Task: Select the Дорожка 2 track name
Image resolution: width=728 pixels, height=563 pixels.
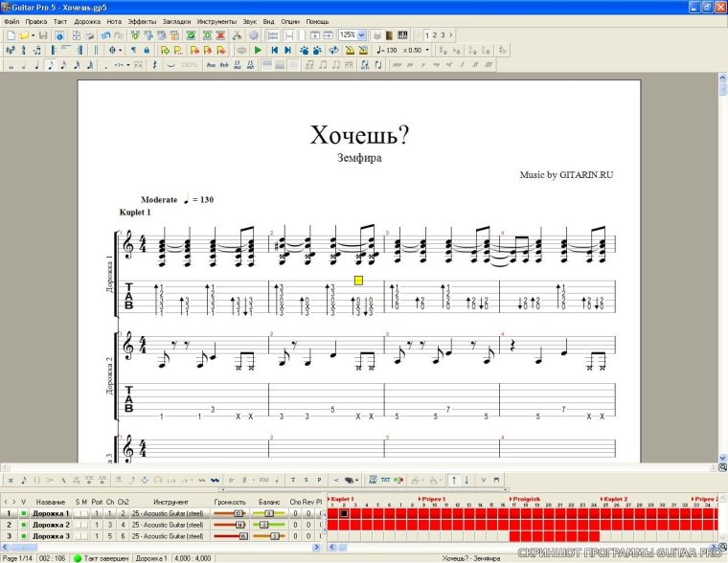Action: (50, 525)
